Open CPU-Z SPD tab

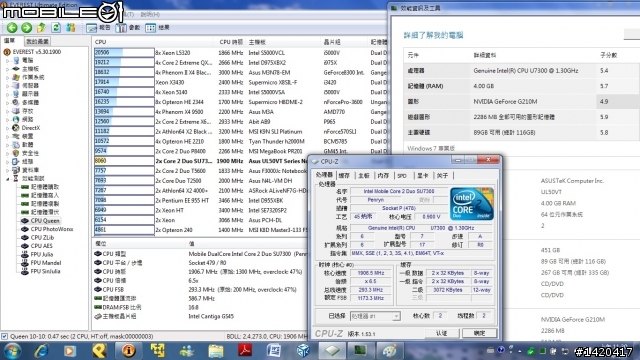402,176
